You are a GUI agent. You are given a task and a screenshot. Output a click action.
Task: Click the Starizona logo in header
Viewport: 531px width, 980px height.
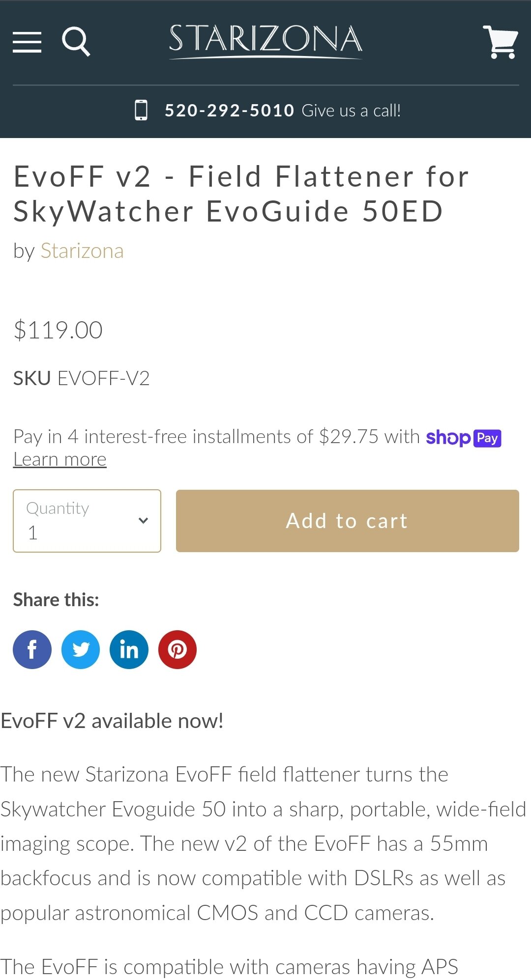click(x=265, y=40)
